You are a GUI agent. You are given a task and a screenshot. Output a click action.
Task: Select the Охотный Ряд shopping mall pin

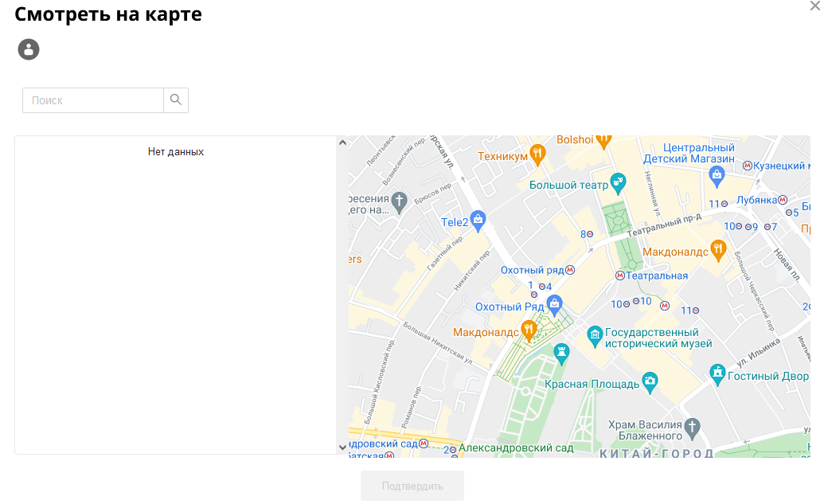tap(554, 305)
